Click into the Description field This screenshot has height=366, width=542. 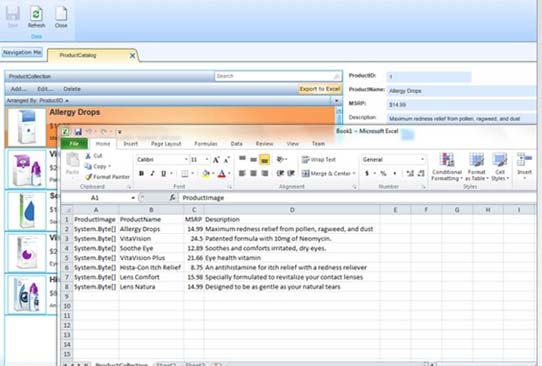pyautogui.click(x=461, y=119)
